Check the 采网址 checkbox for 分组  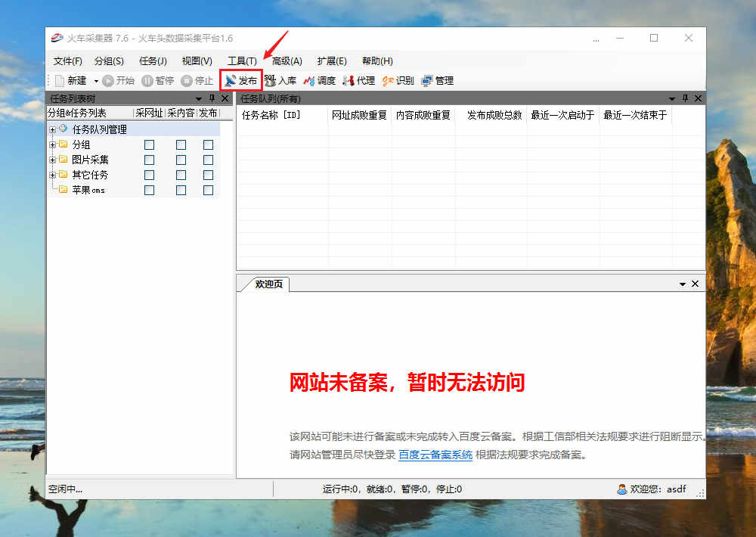(x=149, y=144)
